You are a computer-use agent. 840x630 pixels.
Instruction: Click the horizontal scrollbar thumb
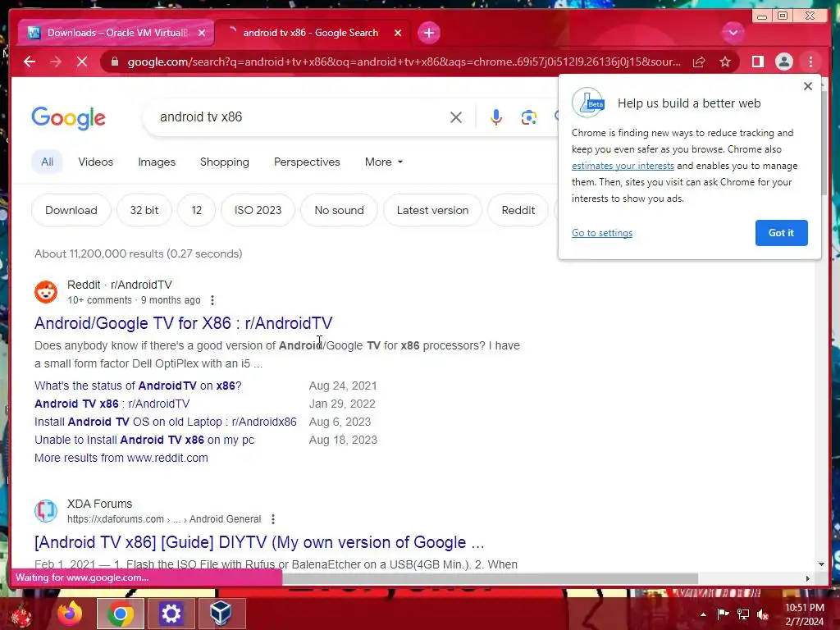(x=491, y=578)
